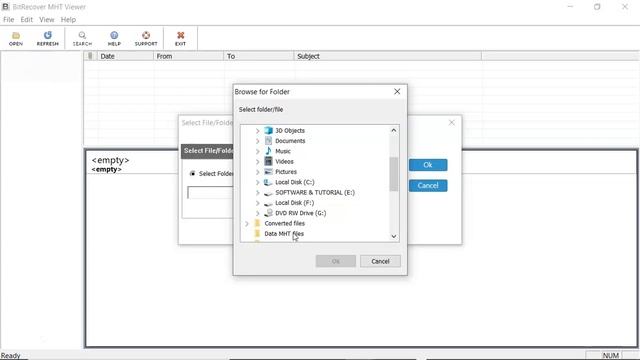
Task: Expand the 3D Objects tree node
Action: click(x=258, y=131)
